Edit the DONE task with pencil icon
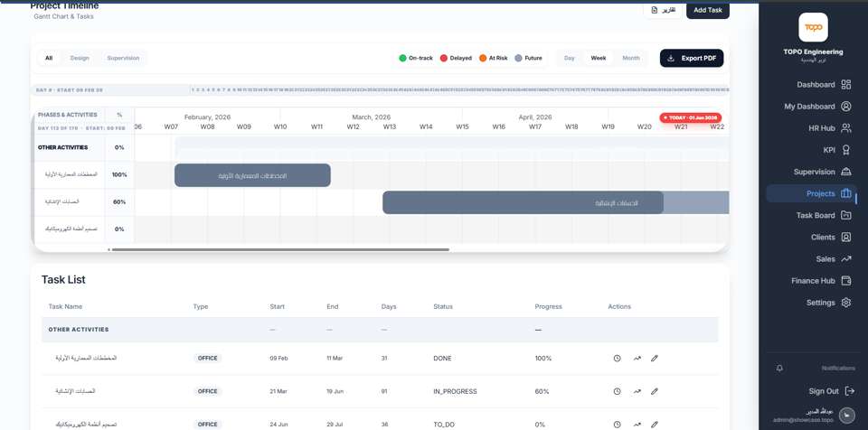 pos(655,359)
